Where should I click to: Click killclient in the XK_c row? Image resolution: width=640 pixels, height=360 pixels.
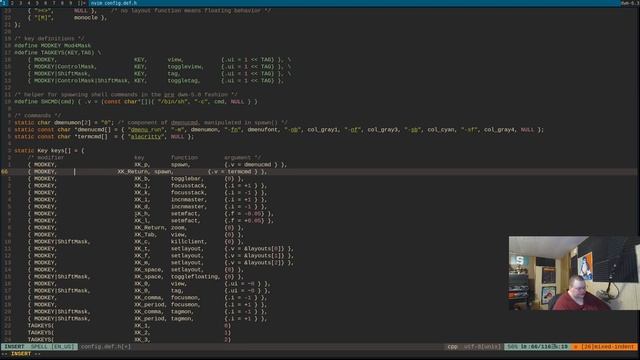pos(187,241)
